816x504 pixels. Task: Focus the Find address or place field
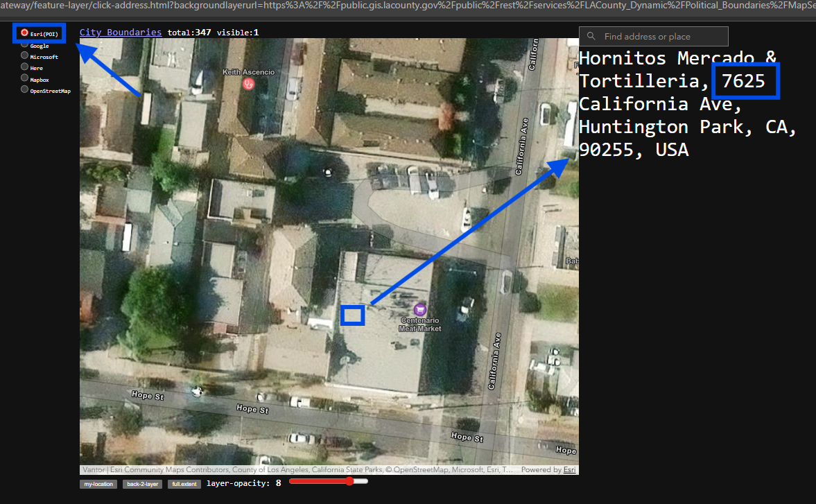click(662, 37)
